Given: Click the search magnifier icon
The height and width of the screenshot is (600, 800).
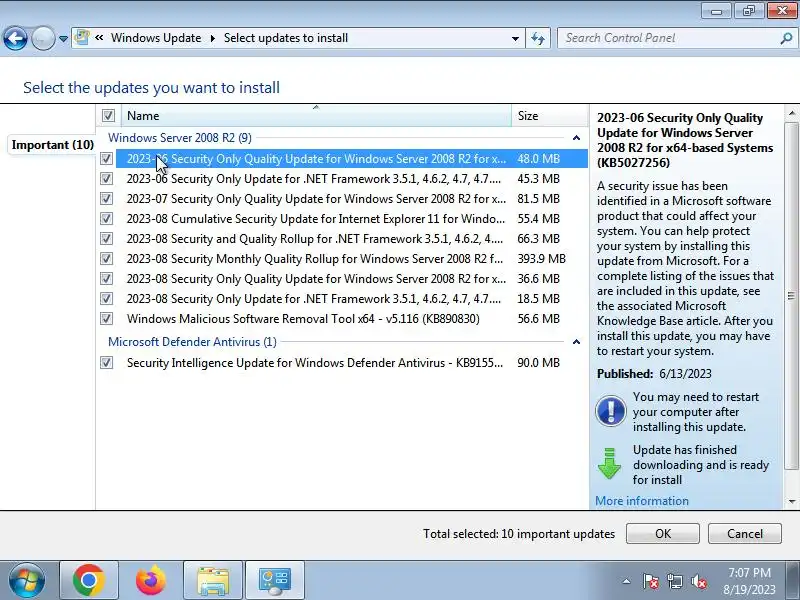Looking at the screenshot, I should (786, 38).
